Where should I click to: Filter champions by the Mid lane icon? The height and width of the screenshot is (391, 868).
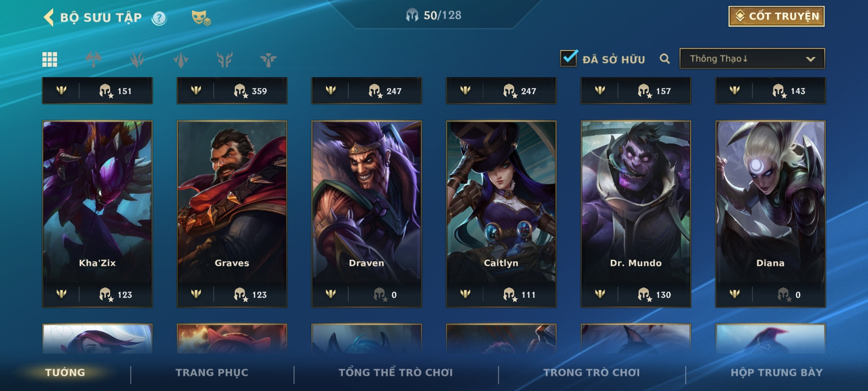[181, 59]
